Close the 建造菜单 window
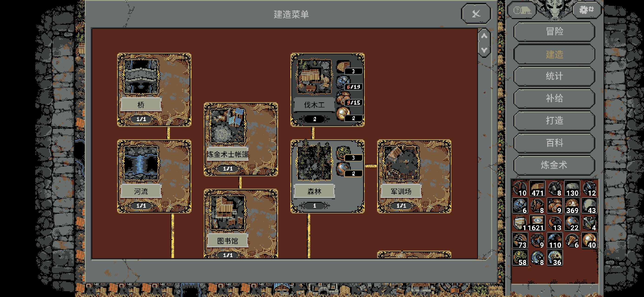The height and width of the screenshot is (297, 644). 476,14
